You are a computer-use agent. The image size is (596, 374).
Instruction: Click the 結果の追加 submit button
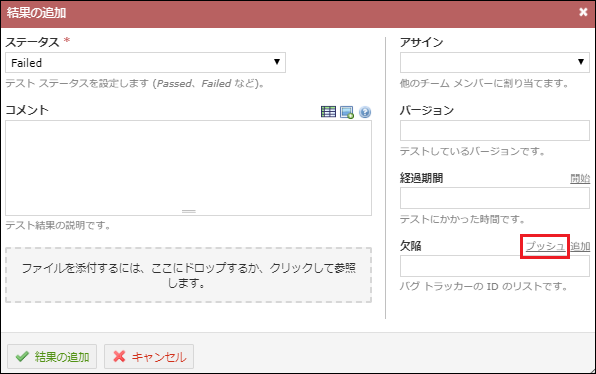(52, 357)
